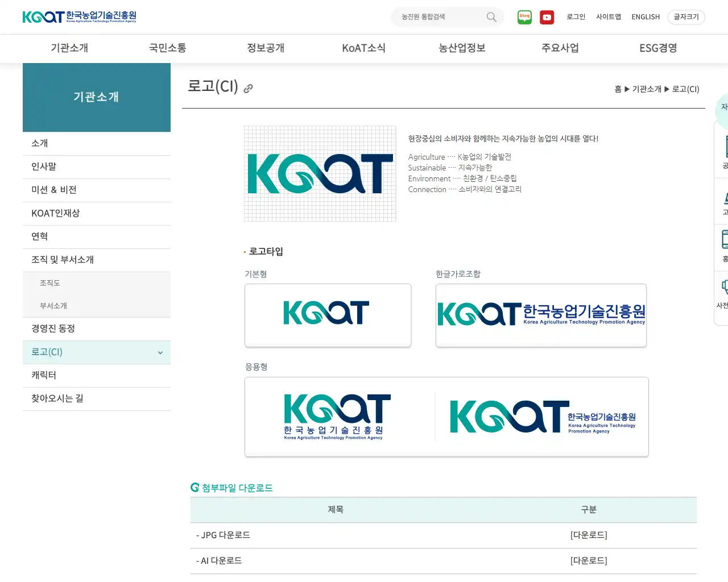The image size is (728, 582).
Task: Click breadcrumb 홈 link
Action: click(x=618, y=89)
